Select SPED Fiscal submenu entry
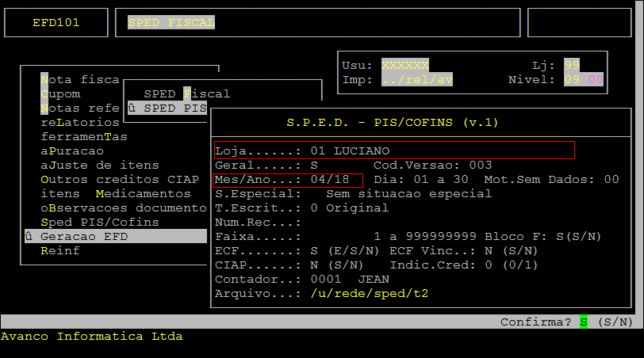The image size is (644, 358). click(186, 93)
